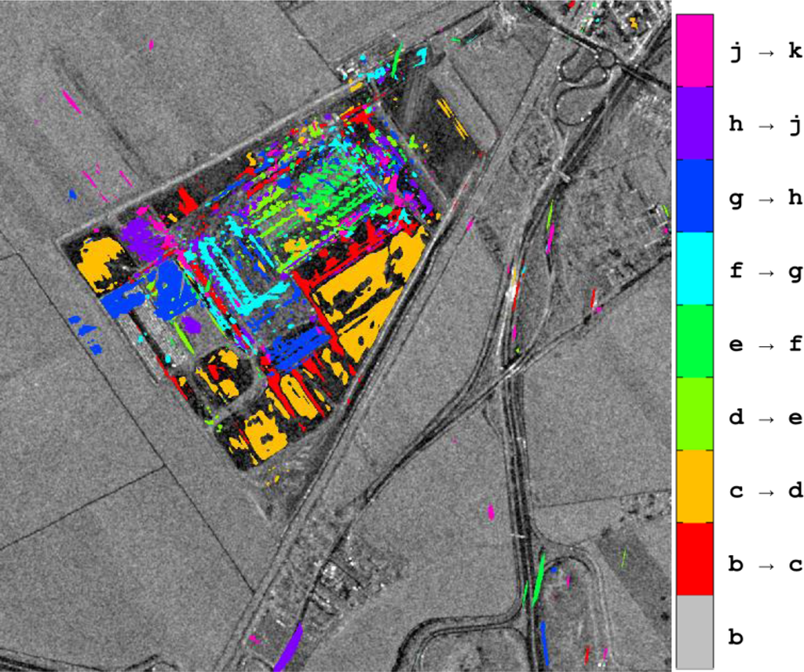Click the cyan f → g legend swatch
Screen dimensions: 804x672
click(695, 268)
